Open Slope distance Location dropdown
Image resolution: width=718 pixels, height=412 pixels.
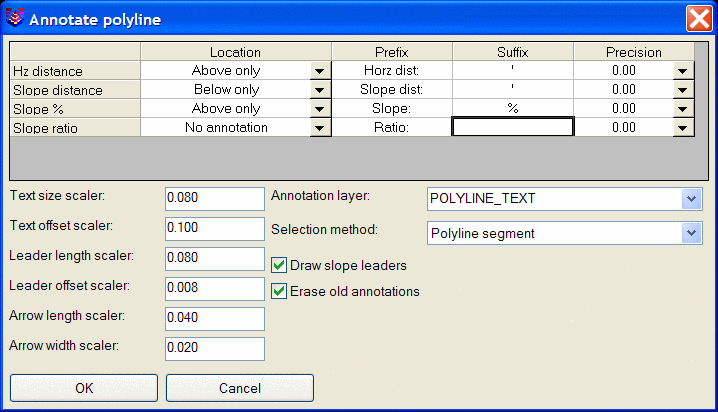(320, 90)
